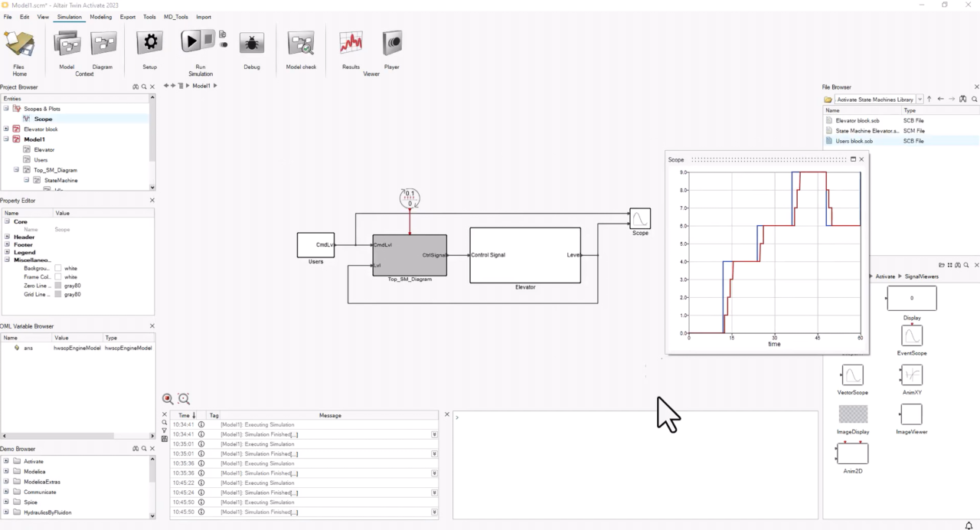The height and width of the screenshot is (530, 980).
Task: Select Display block in palette
Action: click(911, 299)
